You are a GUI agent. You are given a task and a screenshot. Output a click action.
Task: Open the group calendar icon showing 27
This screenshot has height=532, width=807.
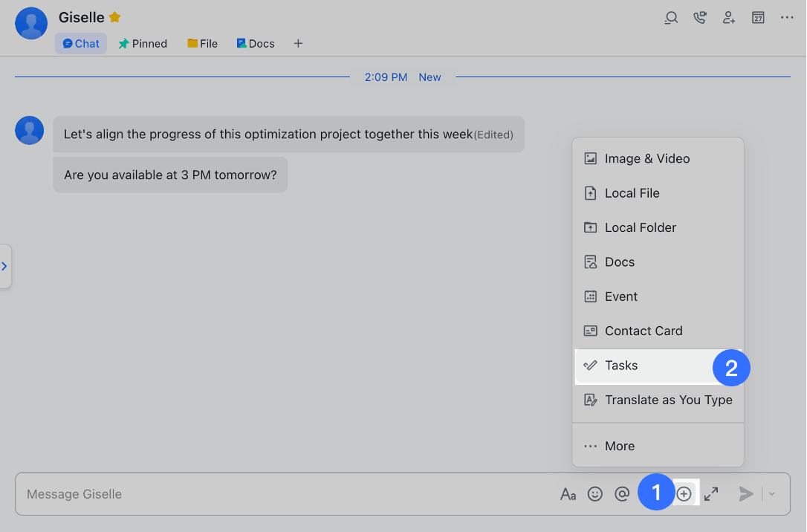click(757, 17)
